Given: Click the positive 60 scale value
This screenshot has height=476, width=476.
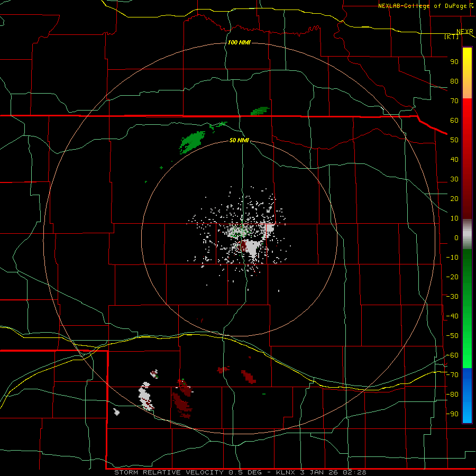Looking at the screenshot, I should coord(454,121).
